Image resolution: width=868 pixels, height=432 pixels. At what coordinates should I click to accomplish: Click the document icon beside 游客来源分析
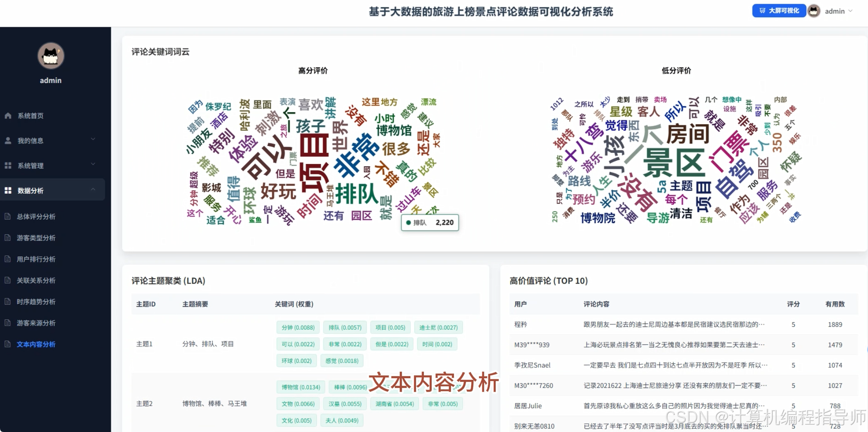[7, 323]
